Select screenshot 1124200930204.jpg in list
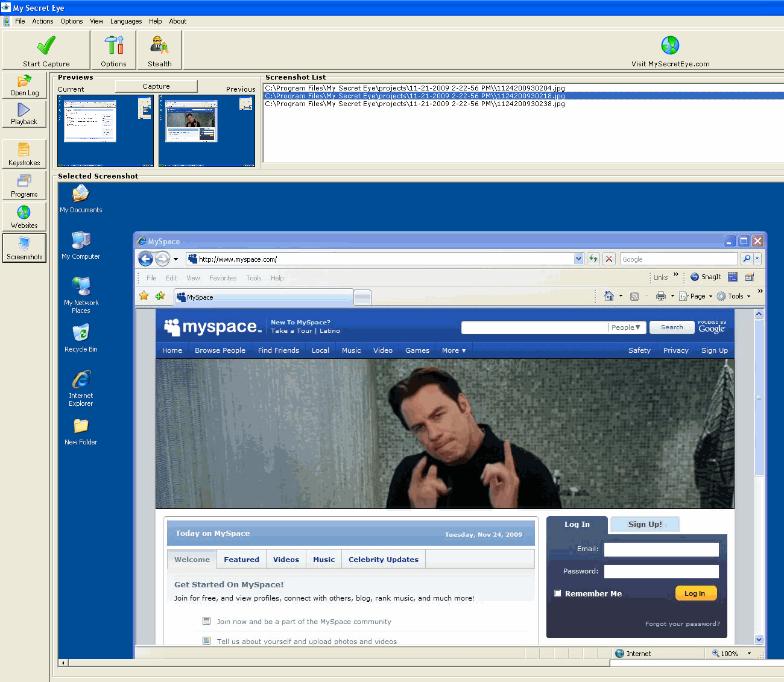This screenshot has height=682, width=784. pyautogui.click(x=415, y=88)
